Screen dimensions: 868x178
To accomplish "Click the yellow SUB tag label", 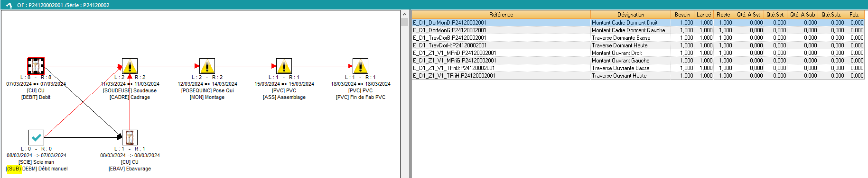I will point(14,169).
